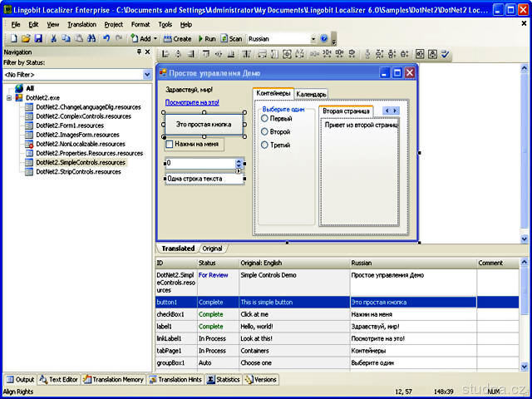Open the Filter by Status dropdown
Image resolution: width=532 pixels, height=399 pixels.
point(146,74)
